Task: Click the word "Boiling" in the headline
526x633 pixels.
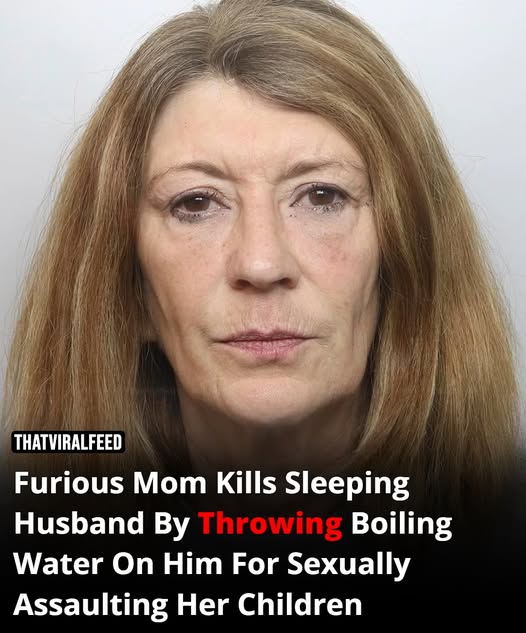Action: coord(402,526)
